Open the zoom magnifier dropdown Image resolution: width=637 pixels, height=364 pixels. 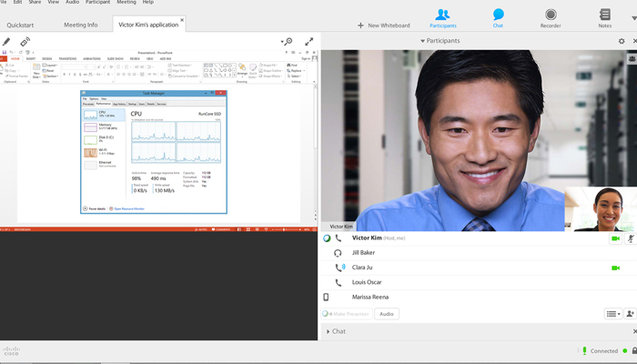tap(288, 41)
